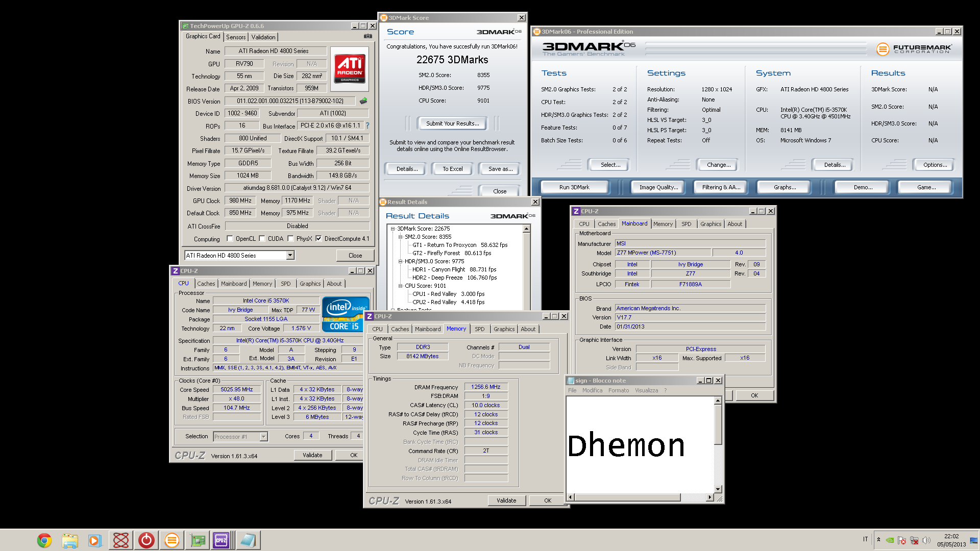The image size is (980, 551).
Task: Collapse the 3DMark Score 22675 tree node
Action: pyautogui.click(x=393, y=229)
